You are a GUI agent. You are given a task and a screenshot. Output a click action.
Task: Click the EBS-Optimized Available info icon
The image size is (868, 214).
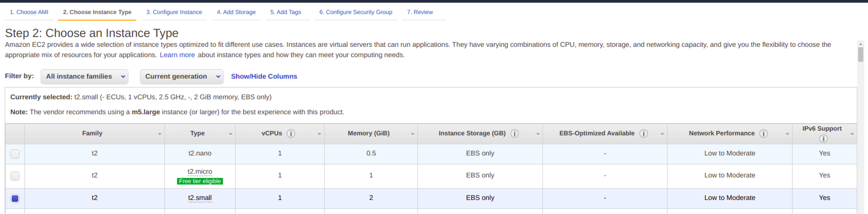tap(643, 134)
